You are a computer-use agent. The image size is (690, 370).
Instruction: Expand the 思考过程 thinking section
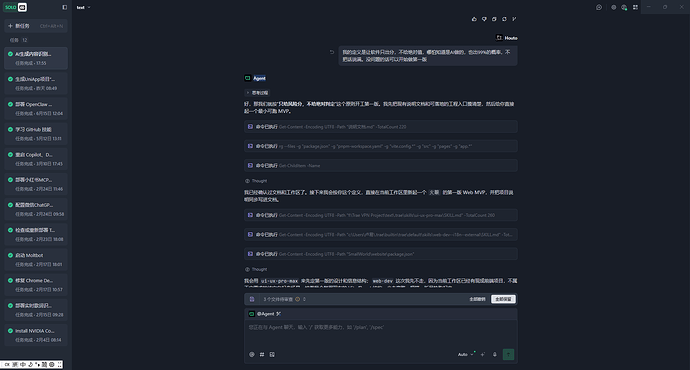coord(257,93)
